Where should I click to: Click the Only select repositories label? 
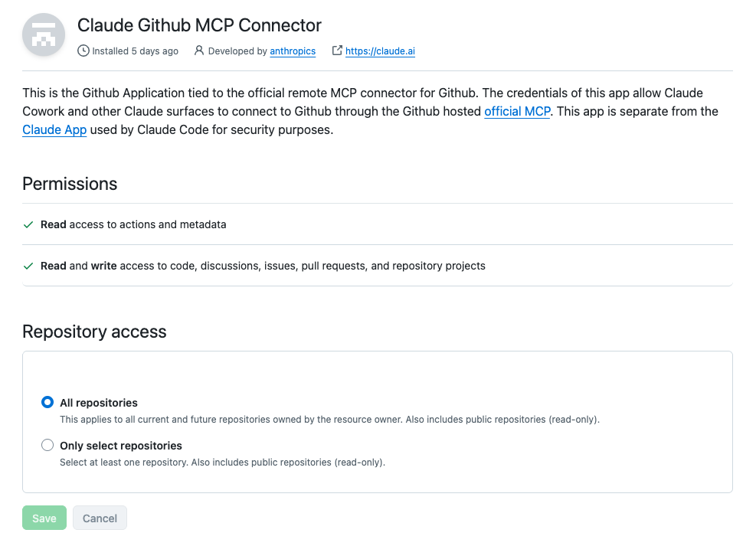pos(121,446)
